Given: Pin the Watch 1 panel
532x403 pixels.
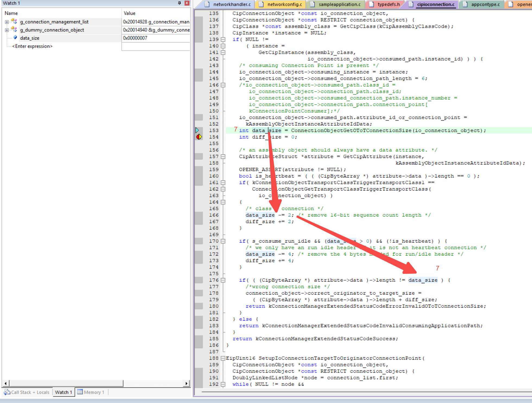Looking at the screenshot, I should coord(179,3).
